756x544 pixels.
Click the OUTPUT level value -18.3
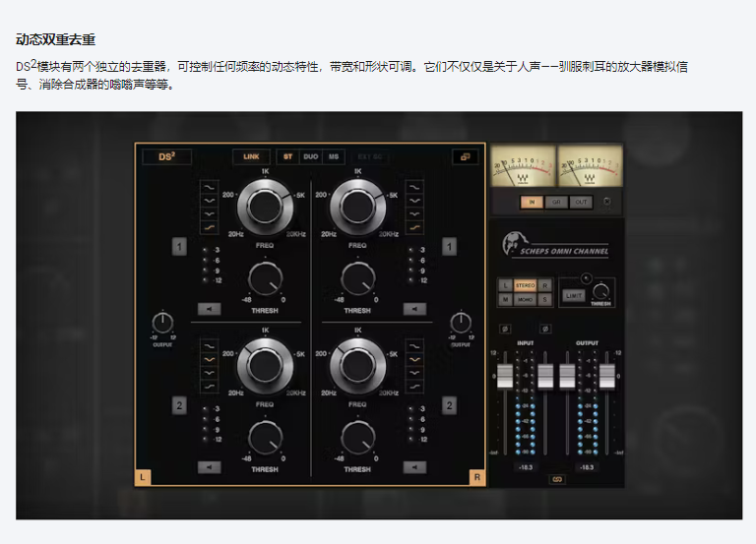(587, 467)
